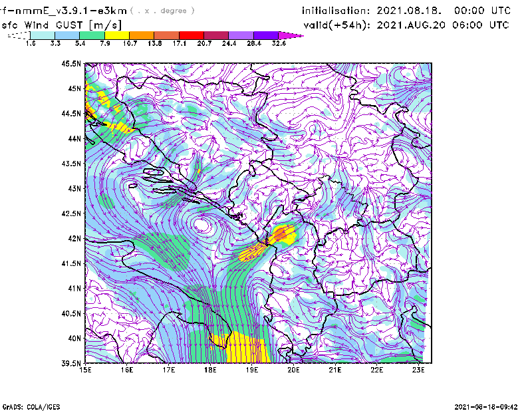The width and height of the screenshot is (532, 411).
Task: Click the legend value '10.7'
Action: click(130, 43)
